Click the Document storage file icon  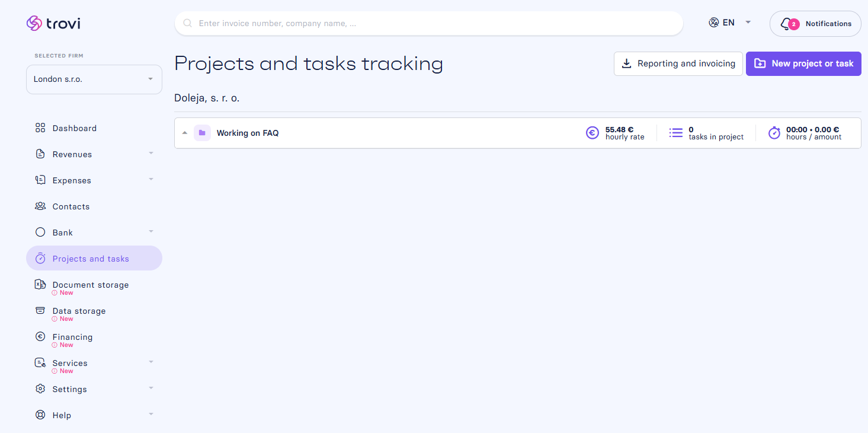coord(40,285)
